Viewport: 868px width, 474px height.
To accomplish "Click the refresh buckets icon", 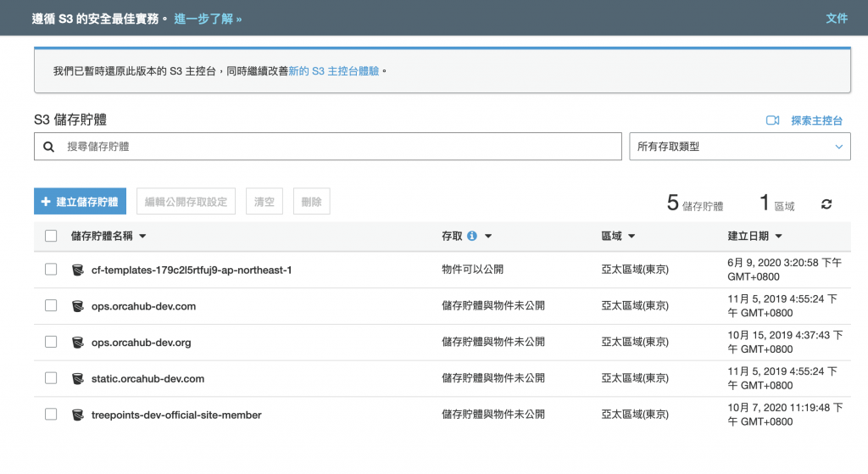I will click(826, 204).
